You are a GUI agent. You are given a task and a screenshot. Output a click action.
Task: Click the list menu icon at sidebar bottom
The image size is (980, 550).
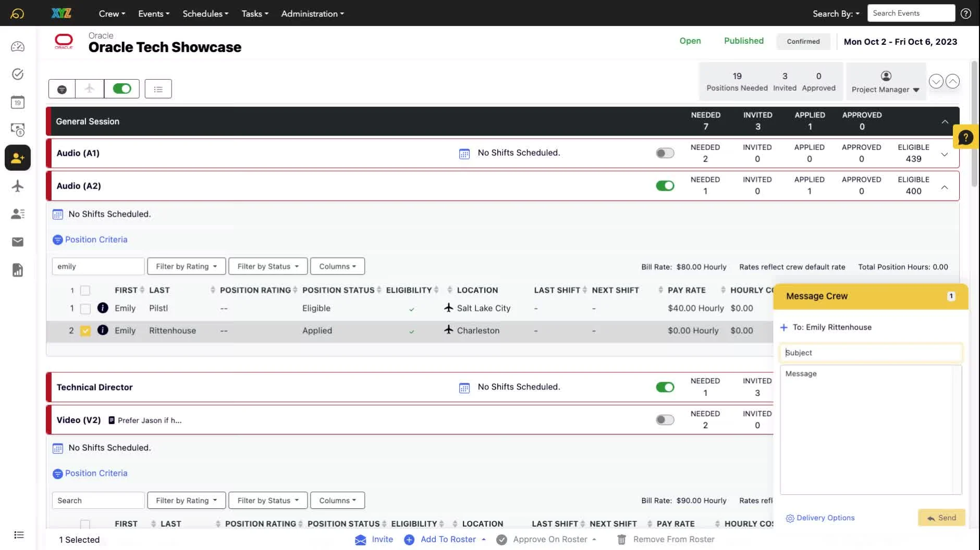(x=19, y=535)
